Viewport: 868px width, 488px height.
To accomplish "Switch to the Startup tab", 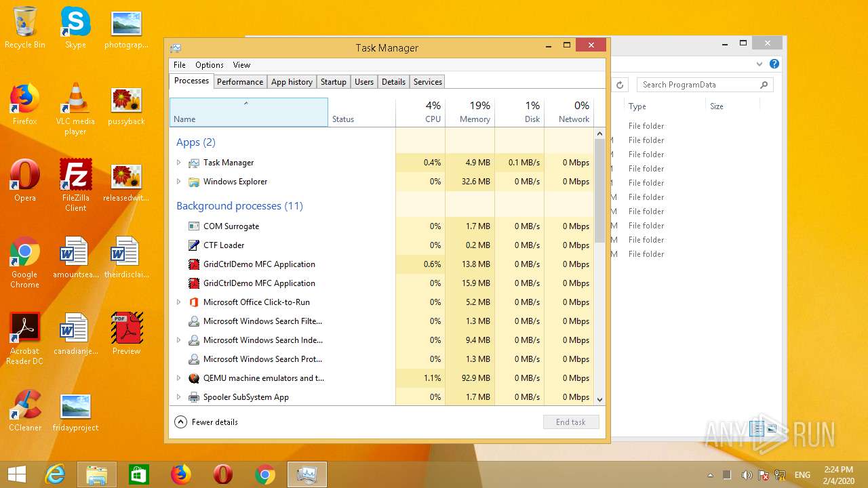I will point(334,82).
